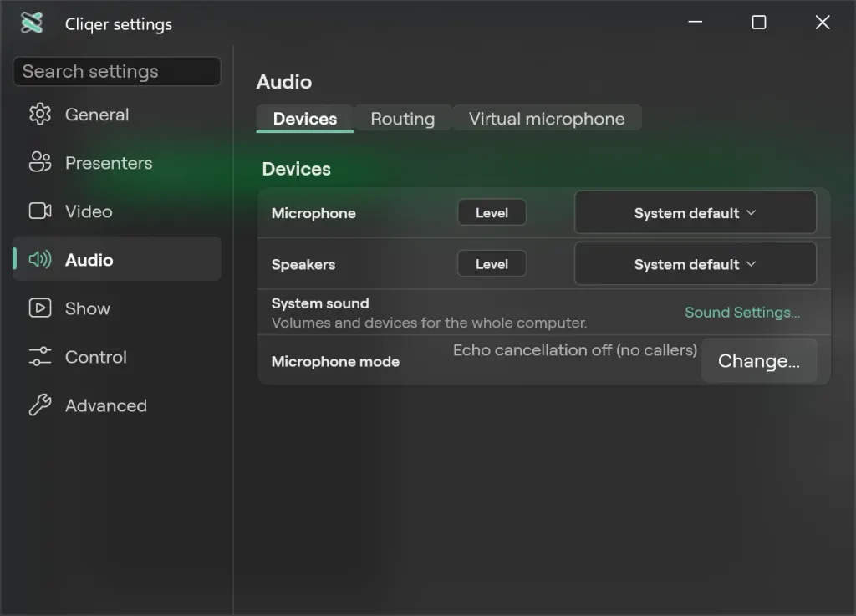This screenshot has width=856, height=616.
Task: Open the Sound Settings... link
Action: click(742, 312)
